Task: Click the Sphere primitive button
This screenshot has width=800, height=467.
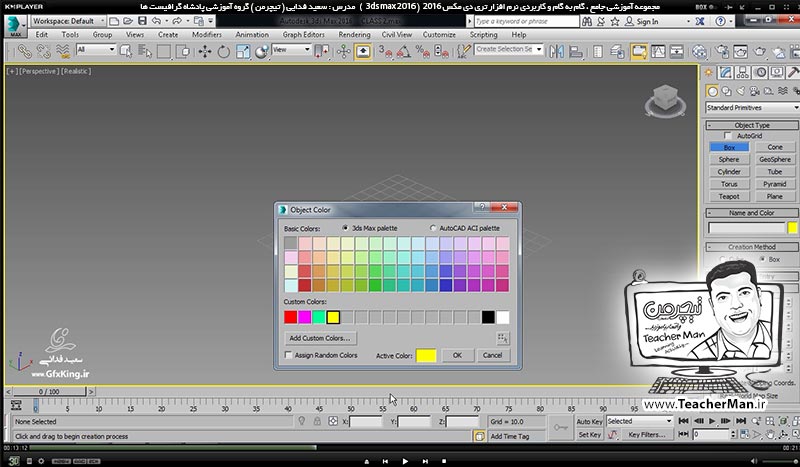Action: [x=729, y=159]
